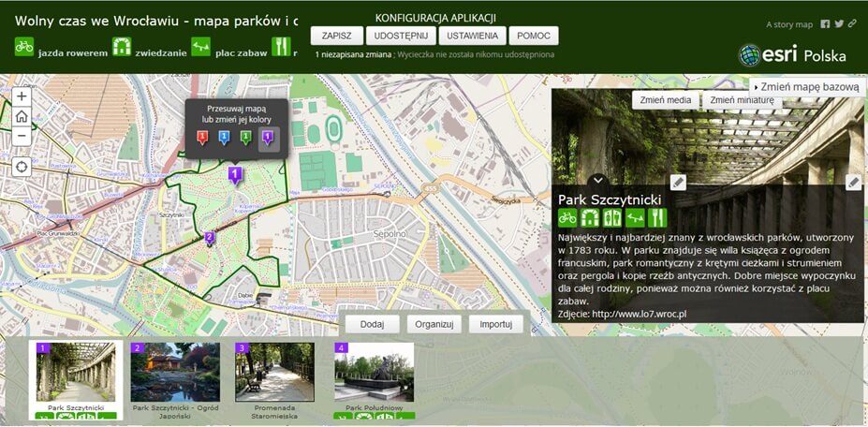Click the arch 'zwiedzanie' header icon
Screen dimensions: 868x427
[x=122, y=47]
